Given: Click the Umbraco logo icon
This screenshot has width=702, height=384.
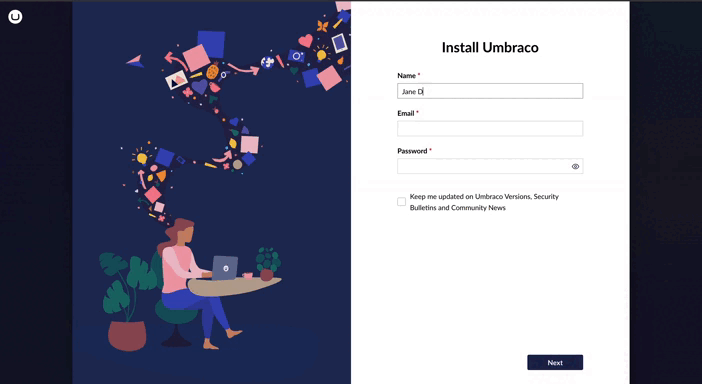Looking at the screenshot, I should pyautogui.click(x=15, y=17).
